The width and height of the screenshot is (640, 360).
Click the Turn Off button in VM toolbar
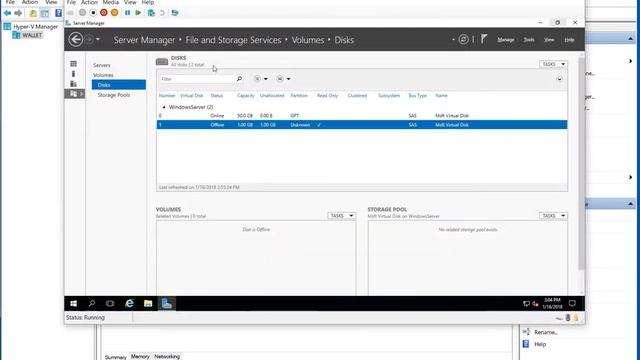93,13
